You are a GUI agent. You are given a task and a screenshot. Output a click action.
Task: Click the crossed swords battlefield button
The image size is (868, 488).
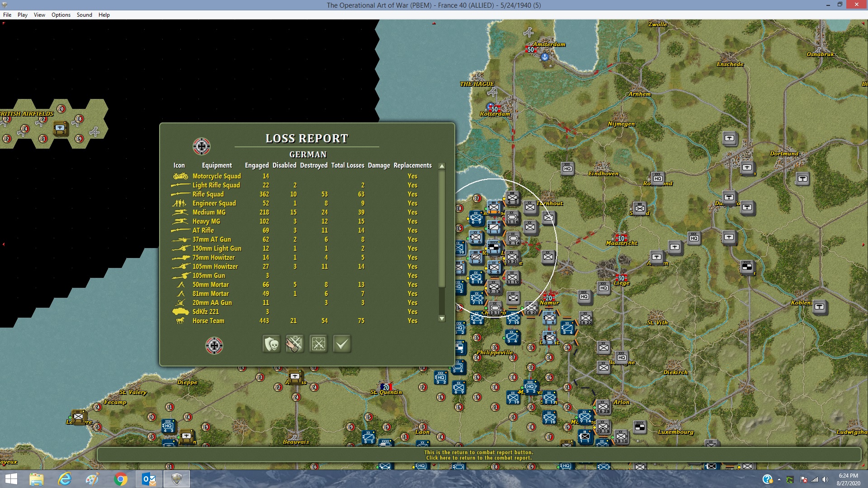318,344
